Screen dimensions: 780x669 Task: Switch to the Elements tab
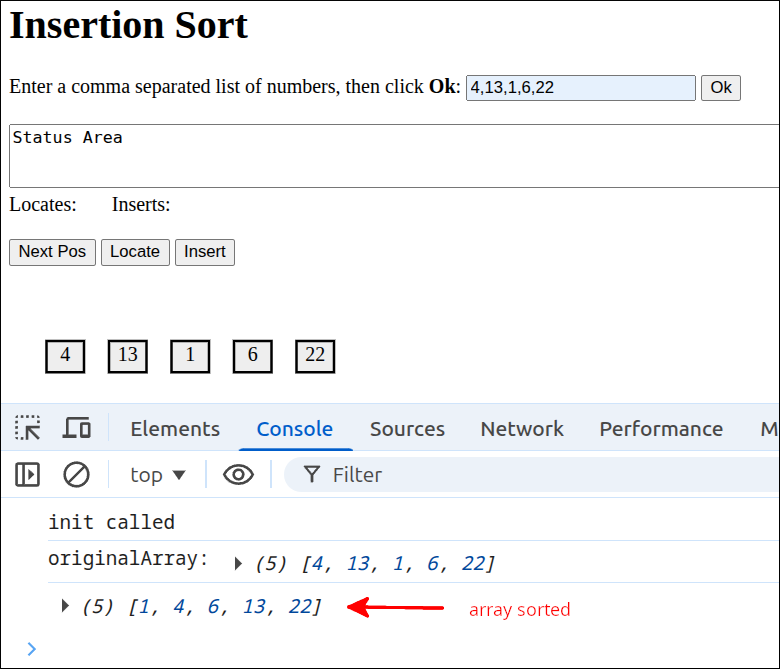(x=175, y=429)
